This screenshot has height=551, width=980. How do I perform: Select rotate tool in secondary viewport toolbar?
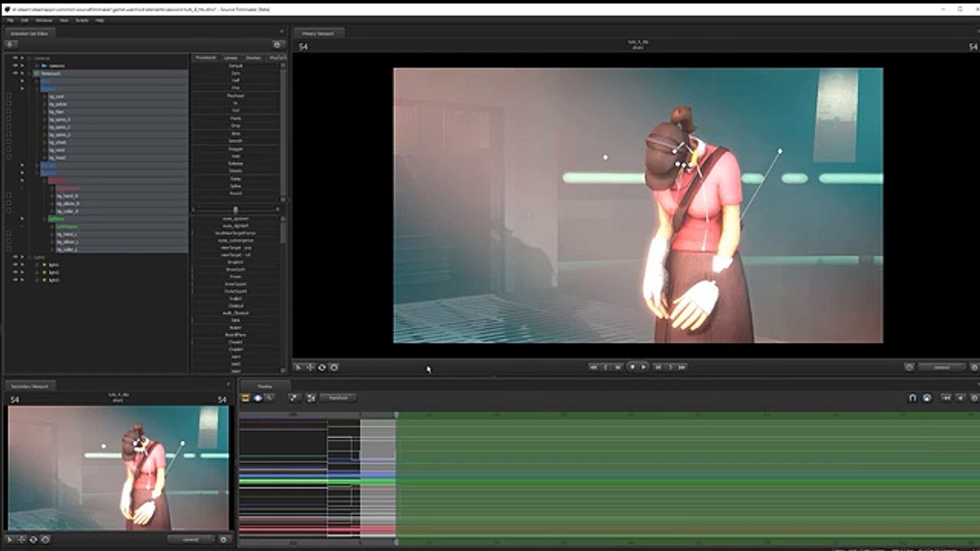(33, 540)
